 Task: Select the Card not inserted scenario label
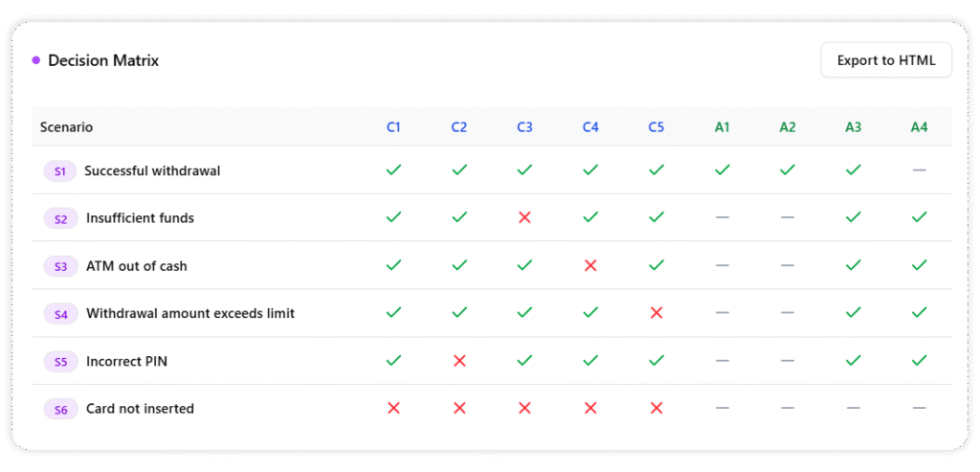click(x=140, y=409)
